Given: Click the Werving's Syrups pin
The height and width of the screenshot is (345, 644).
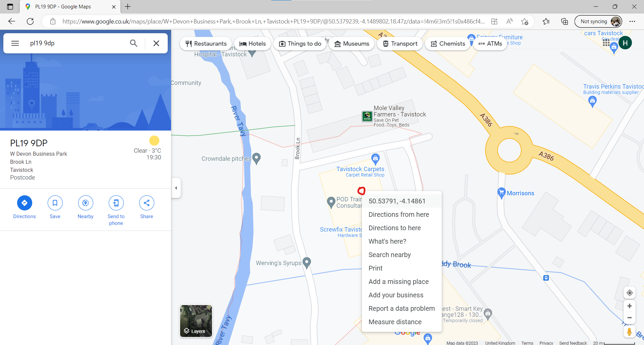Looking at the screenshot, I should coord(307,263).
